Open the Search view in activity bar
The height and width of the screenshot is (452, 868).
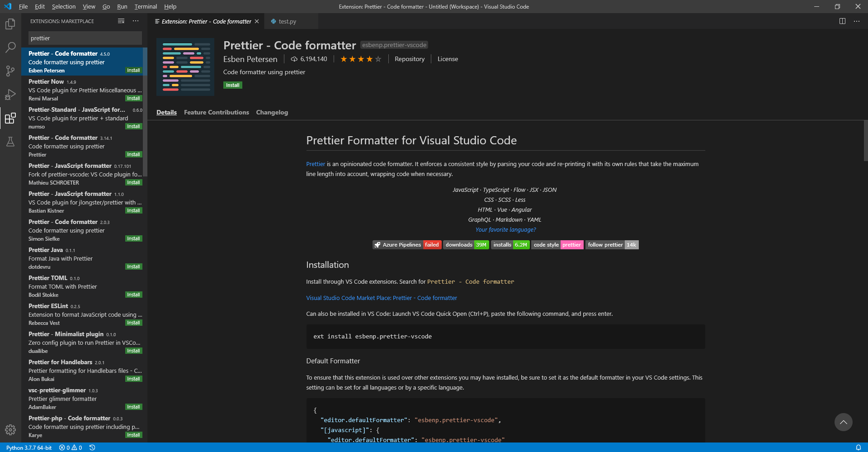pos(10,48)
